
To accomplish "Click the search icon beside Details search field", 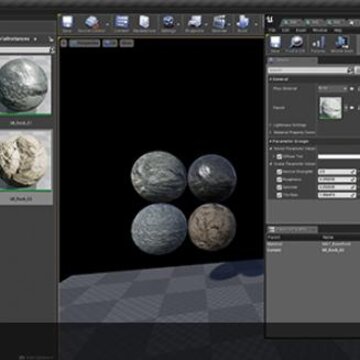I will (x=350, y=70).
